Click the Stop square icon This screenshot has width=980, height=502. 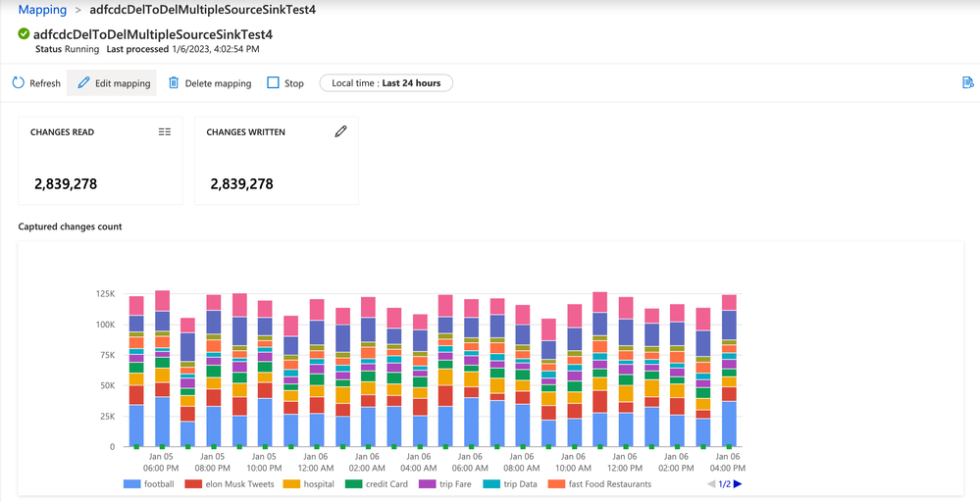[x=273, y=82]
